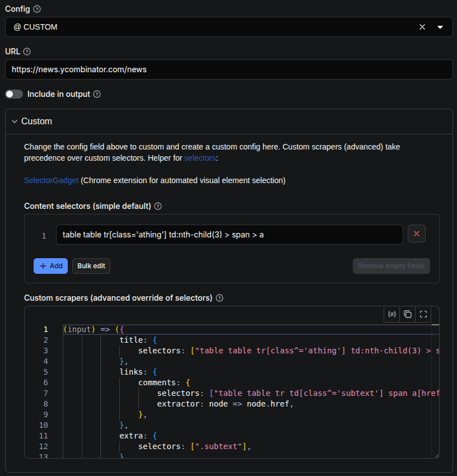This screenshot has width=457, height=476.
Task: Edit the URL input field
Action: 229,69
